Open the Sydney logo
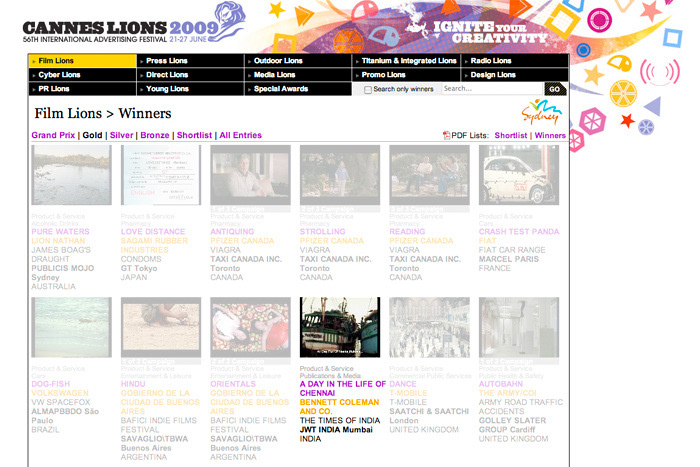 (x=542, y=112)
